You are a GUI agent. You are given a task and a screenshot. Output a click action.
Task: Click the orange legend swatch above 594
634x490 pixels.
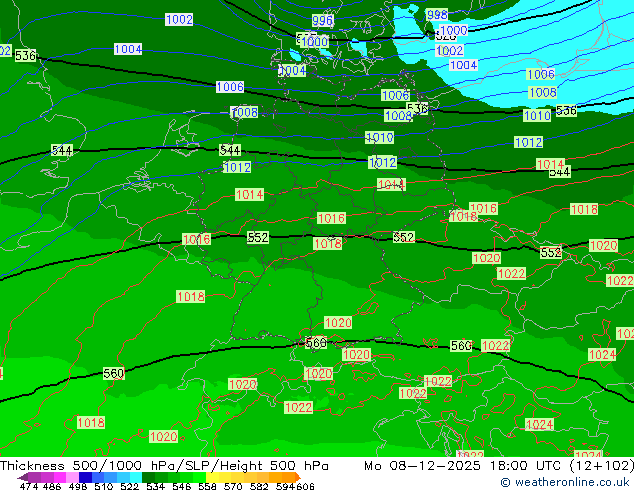(x=288, y=477)
